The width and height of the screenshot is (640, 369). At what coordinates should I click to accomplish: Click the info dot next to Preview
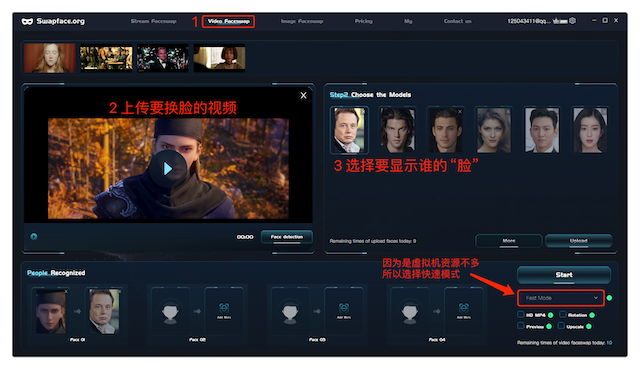click(549, 327)
